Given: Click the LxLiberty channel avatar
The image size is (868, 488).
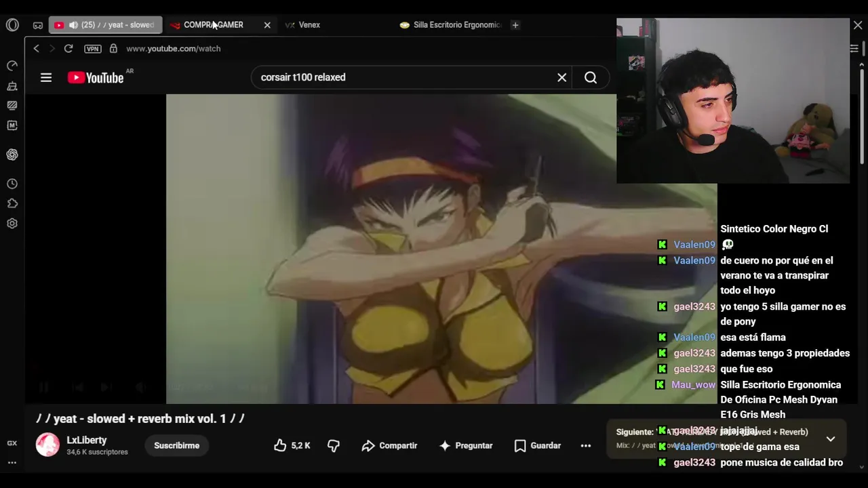Looking at the screenshot, I should [x=47, y=445].
